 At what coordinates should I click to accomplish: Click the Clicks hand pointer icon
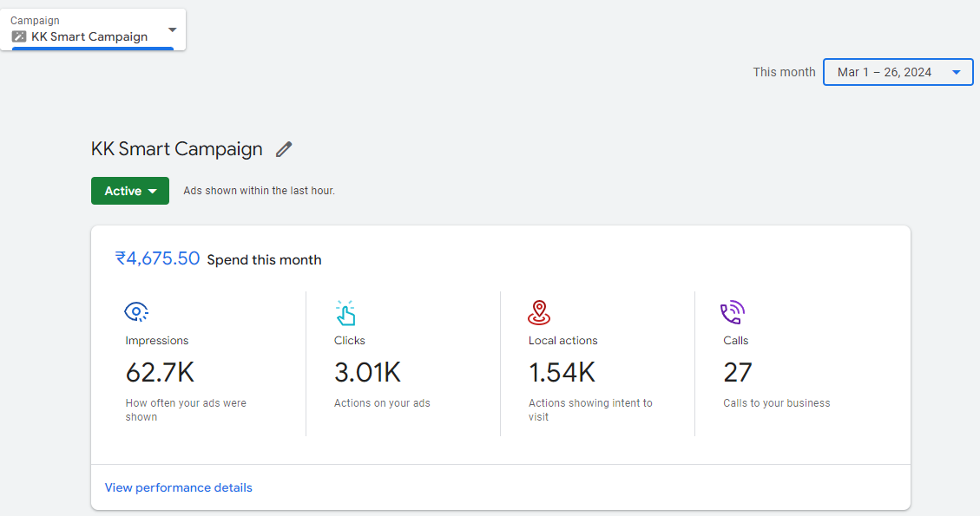tap(345, 312)
